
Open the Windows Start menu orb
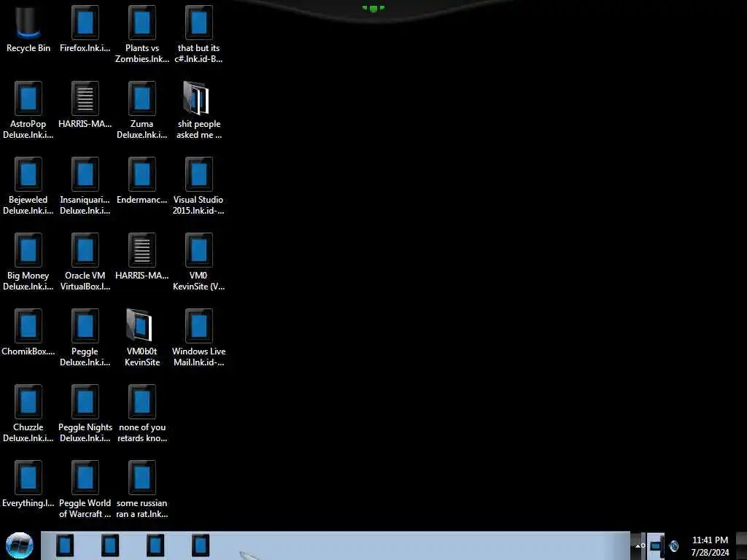[x=20, y=545]
